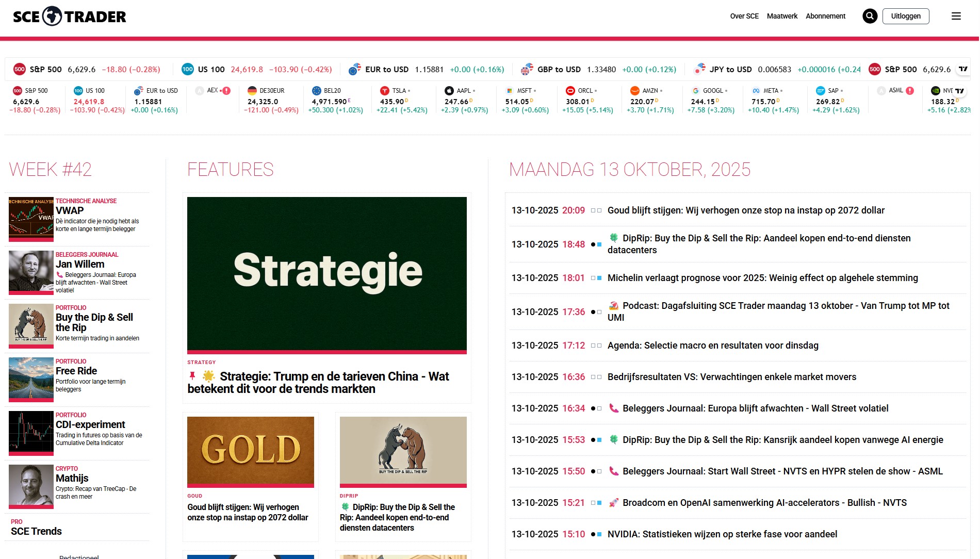Click the 'Buy the Dip & Sell the Rip' portfolio title
Screen dimensions: 980x559
pyautogui.click(x=94, y=322)
